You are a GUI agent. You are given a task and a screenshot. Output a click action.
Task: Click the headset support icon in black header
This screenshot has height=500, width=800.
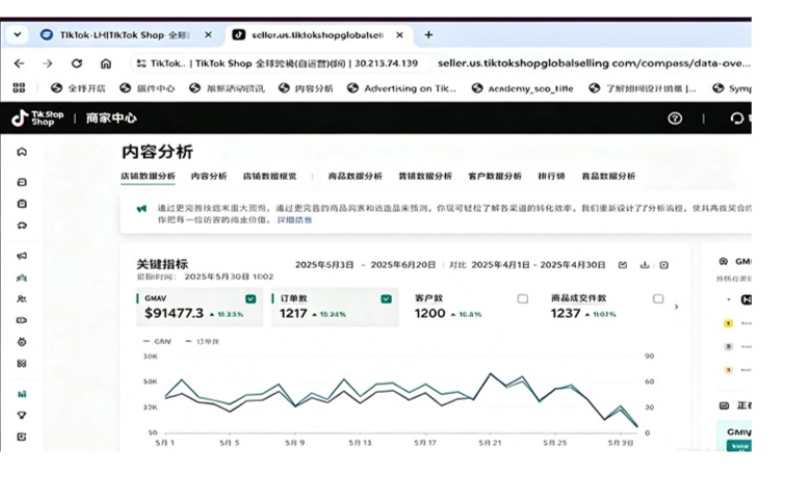tap(737, 118)
